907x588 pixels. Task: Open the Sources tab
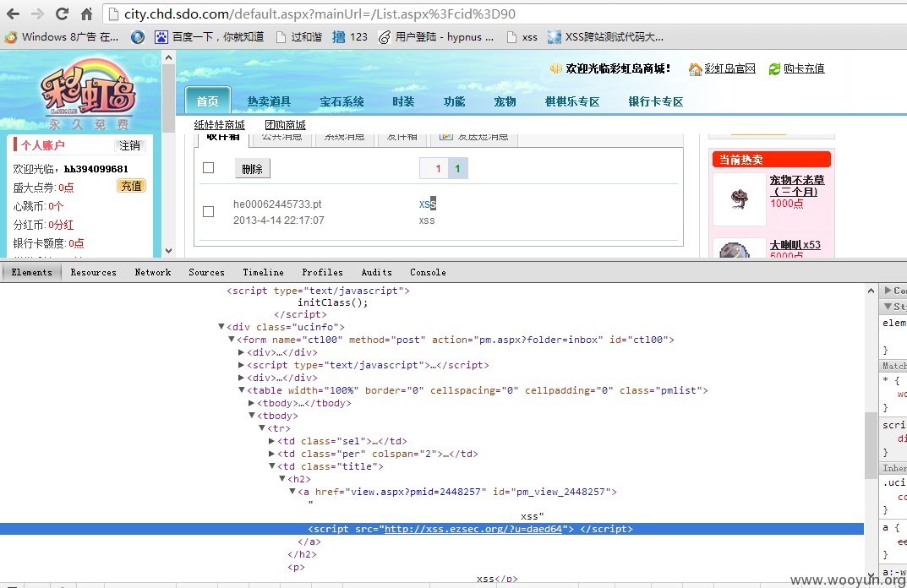[206, 272]
